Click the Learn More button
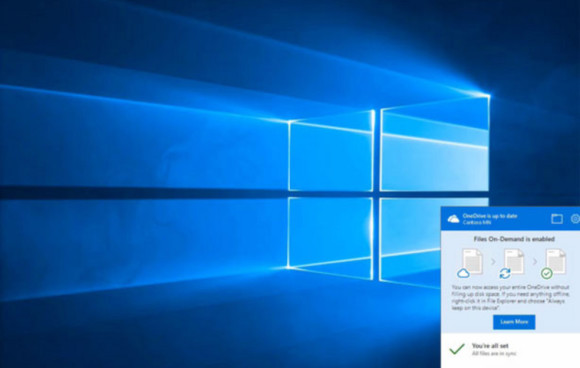This screenshot has height=368, width=580. pyautogui.click(x=514, y=322)
